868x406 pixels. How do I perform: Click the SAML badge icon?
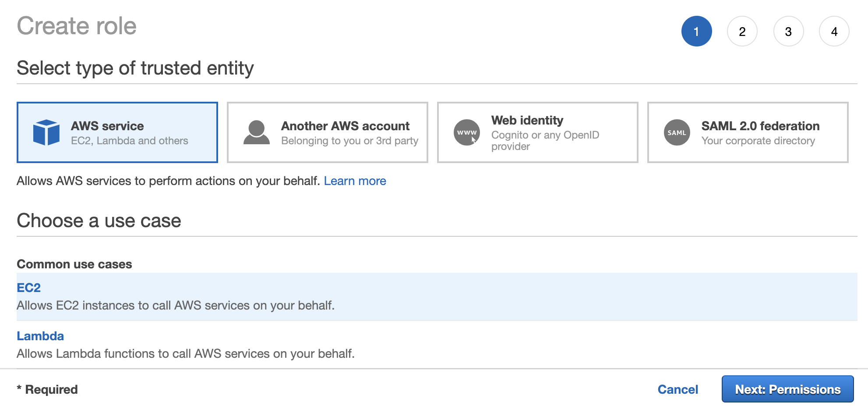[x=677, y=132]
